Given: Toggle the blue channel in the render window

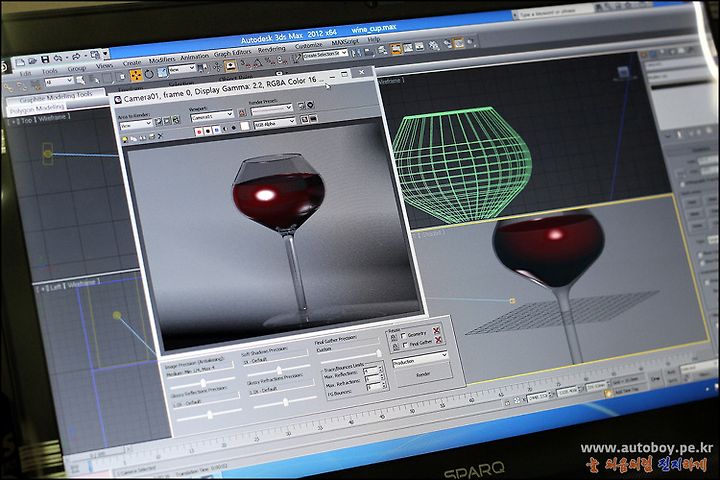Looking at the screenshot, I should 217,130.
